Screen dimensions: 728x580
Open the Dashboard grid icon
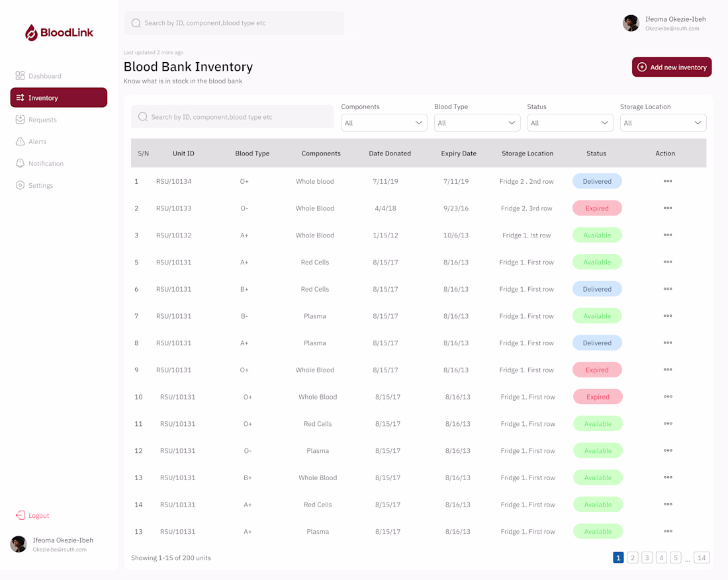pyautogui.click(x=20, y=75)
